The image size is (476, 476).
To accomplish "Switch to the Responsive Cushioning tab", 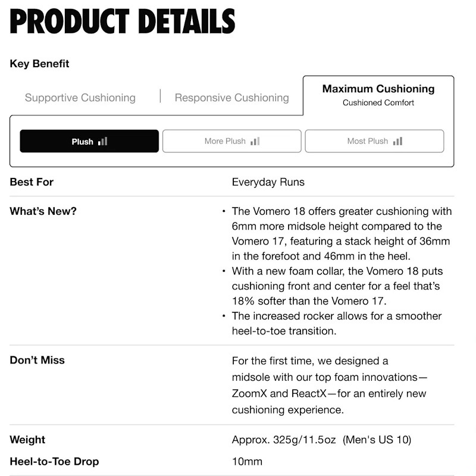I will pyautogui.click(x=231, y=98).
